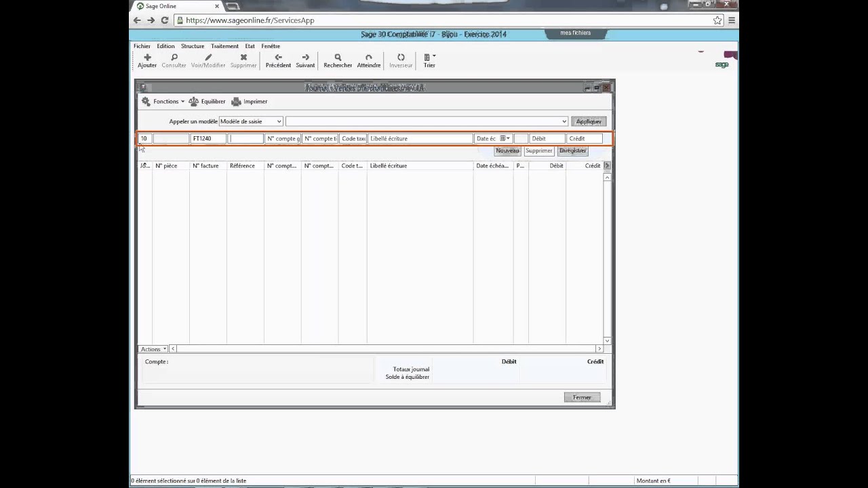Click the mes fichiers tab at top
This screenshot has width=868, height=488.
(575, 33)
